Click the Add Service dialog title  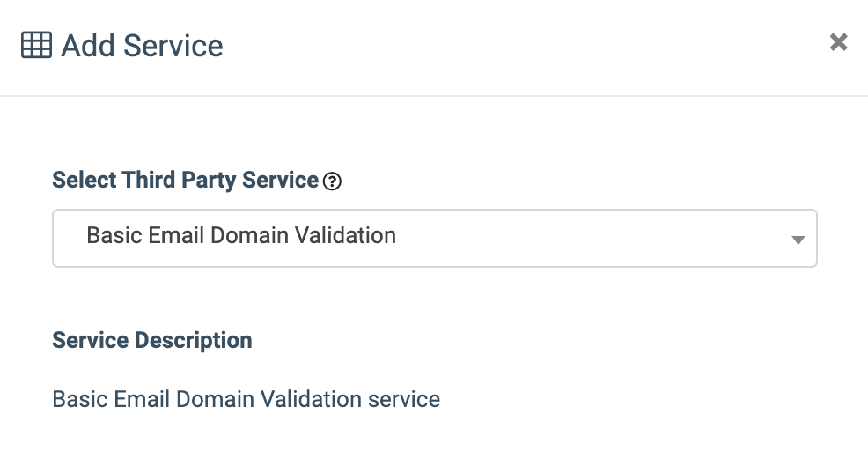142,46
